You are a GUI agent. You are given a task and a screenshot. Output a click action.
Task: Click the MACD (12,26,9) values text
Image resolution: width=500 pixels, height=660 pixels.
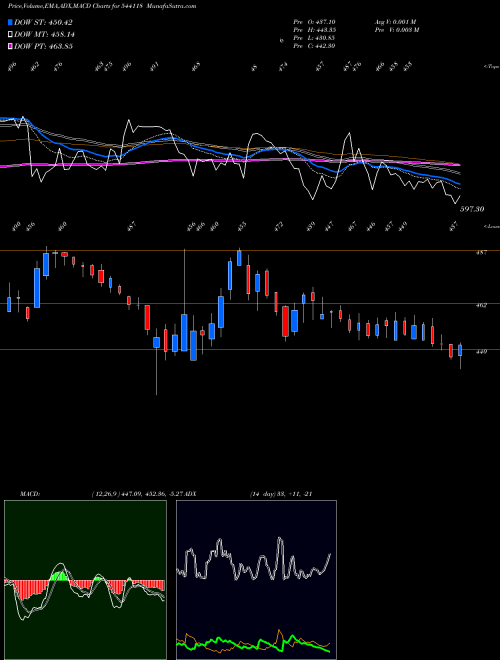tap(138, 494)
